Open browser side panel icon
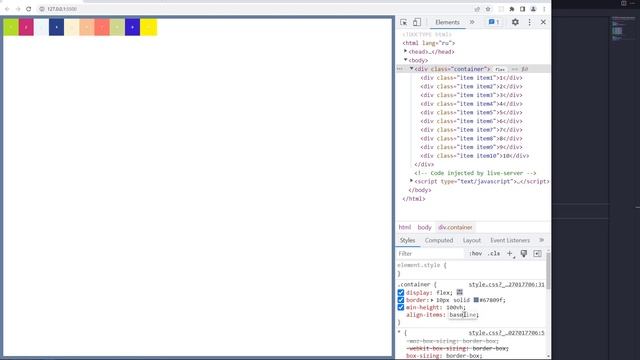640x360 pixels. pos(522,9)
